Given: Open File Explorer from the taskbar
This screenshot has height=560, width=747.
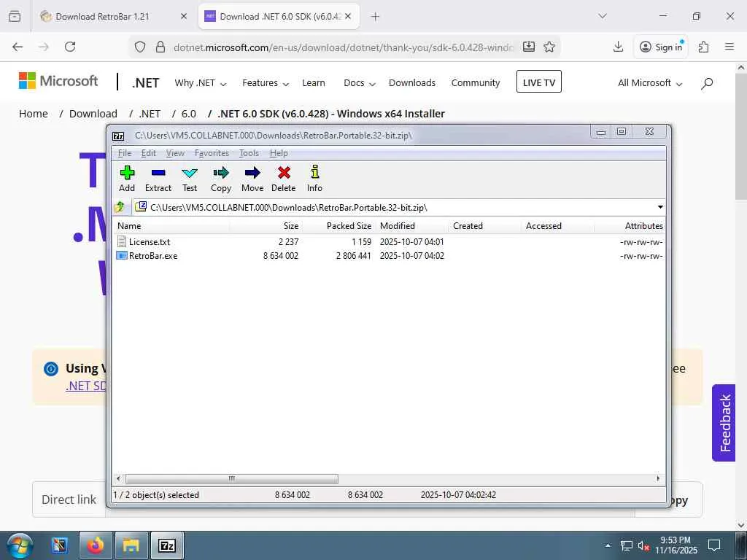Looking at the screenshot, I should point(131,545).
